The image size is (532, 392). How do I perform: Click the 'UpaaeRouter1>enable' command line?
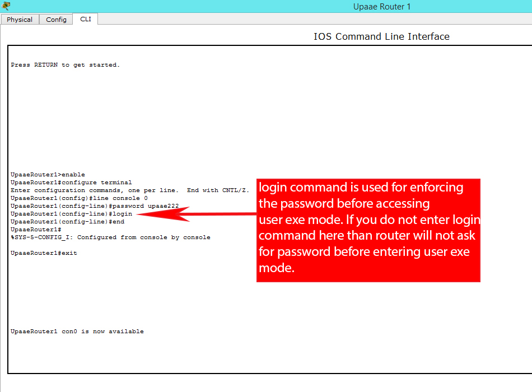coord(48,175)
